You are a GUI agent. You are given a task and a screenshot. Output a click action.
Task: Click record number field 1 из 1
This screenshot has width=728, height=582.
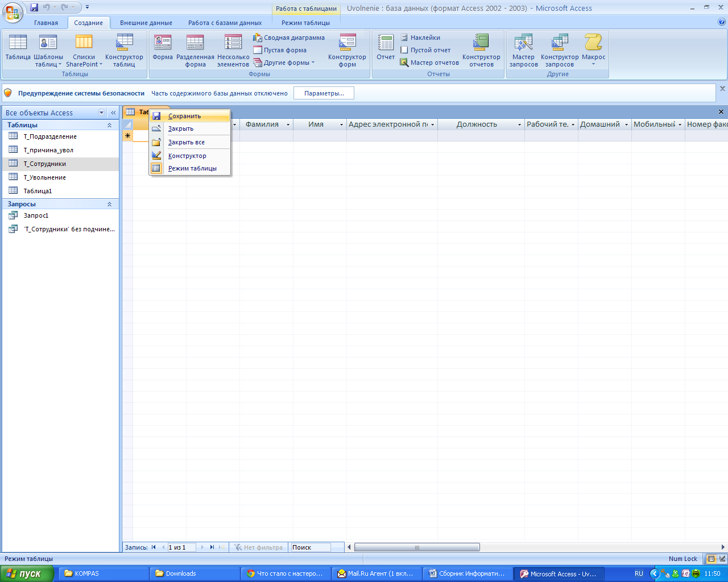coord(181,547)
